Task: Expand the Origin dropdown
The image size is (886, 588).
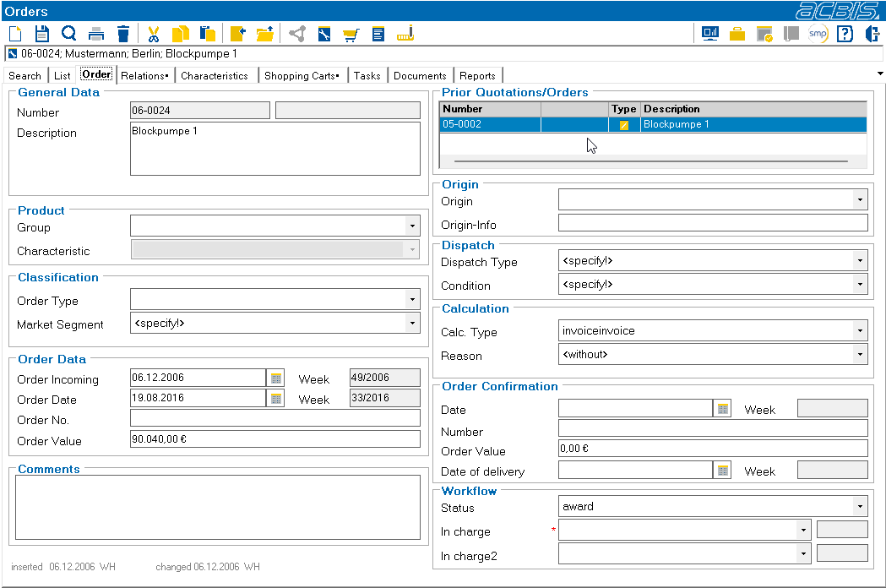Action: pos(860,199)
